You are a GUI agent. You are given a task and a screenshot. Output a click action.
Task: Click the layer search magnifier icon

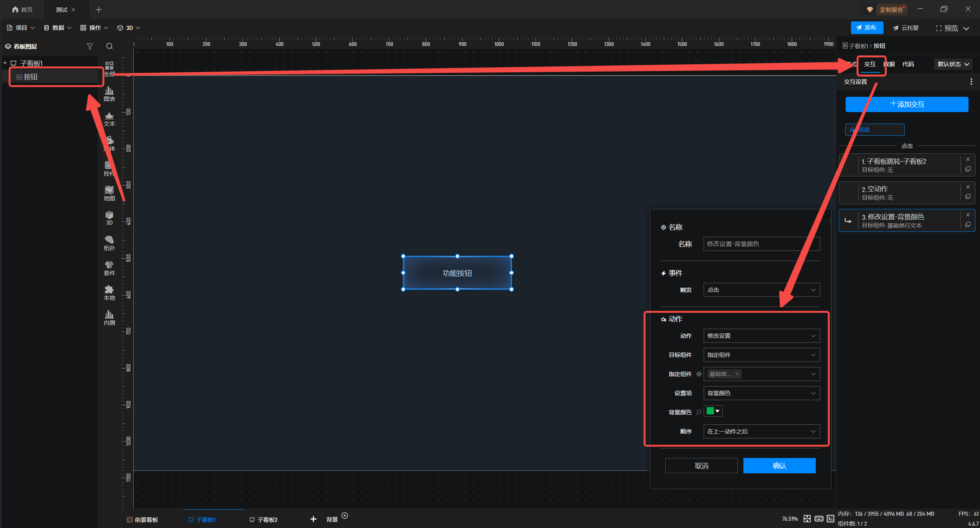(x=109, y=46)
